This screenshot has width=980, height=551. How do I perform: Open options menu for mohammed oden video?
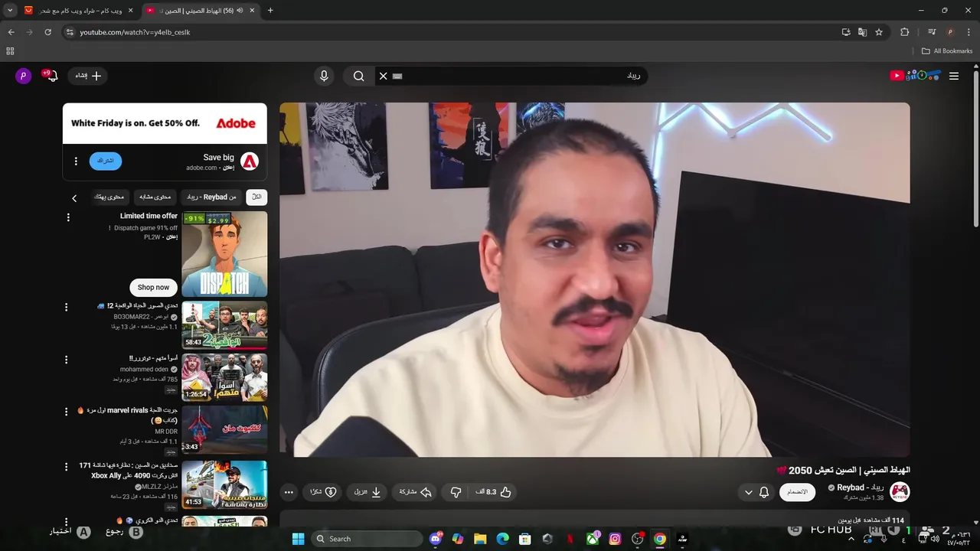coord(66,360)
